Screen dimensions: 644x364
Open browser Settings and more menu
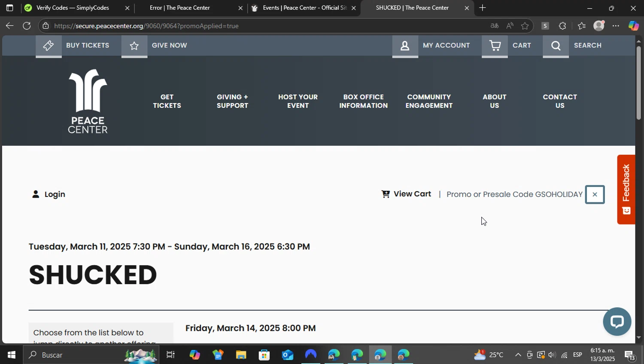[x=616, y=26]
